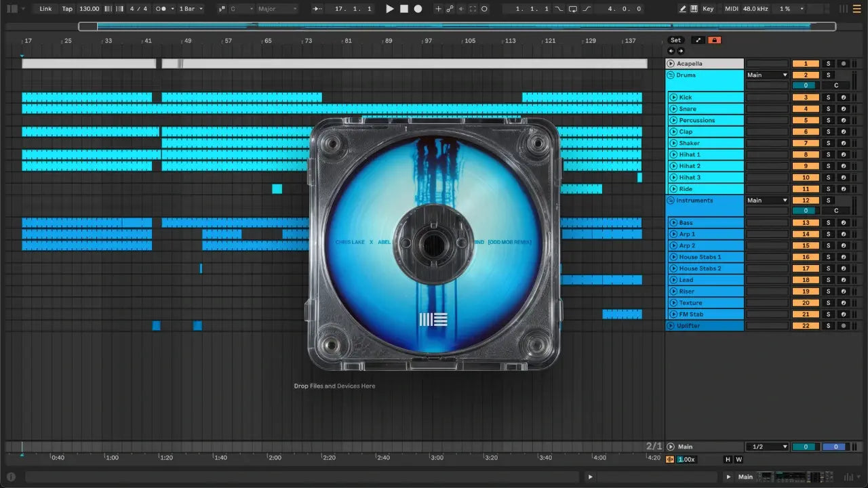
Task: Toggle the Follow playback arrow icon
Action: (317, 9)
